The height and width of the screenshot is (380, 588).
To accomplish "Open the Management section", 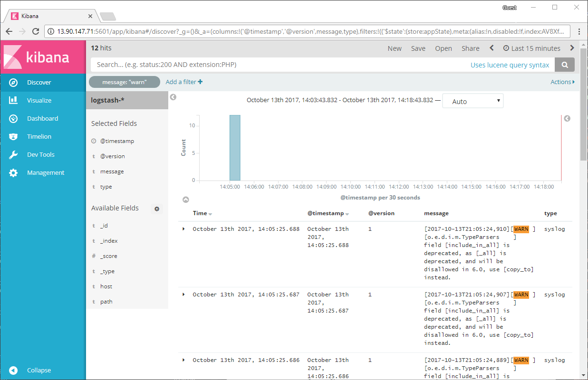I will pyautogui.click(x=43, y=172).
